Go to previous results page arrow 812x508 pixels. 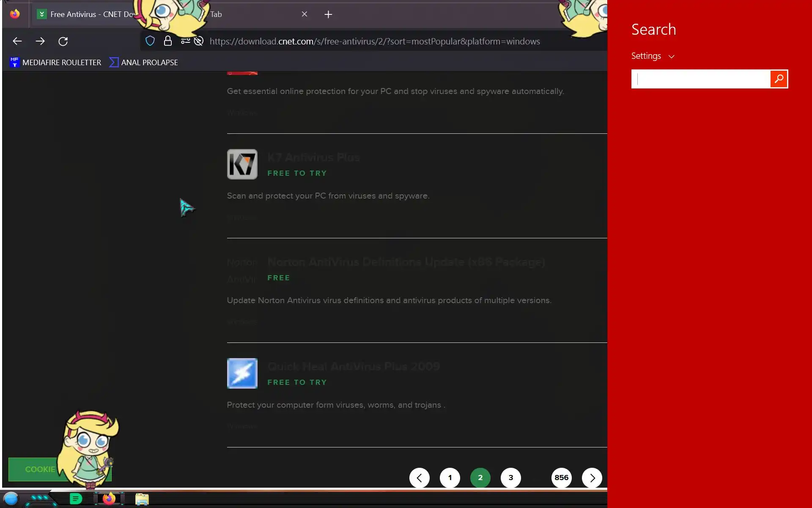(420, 478)
